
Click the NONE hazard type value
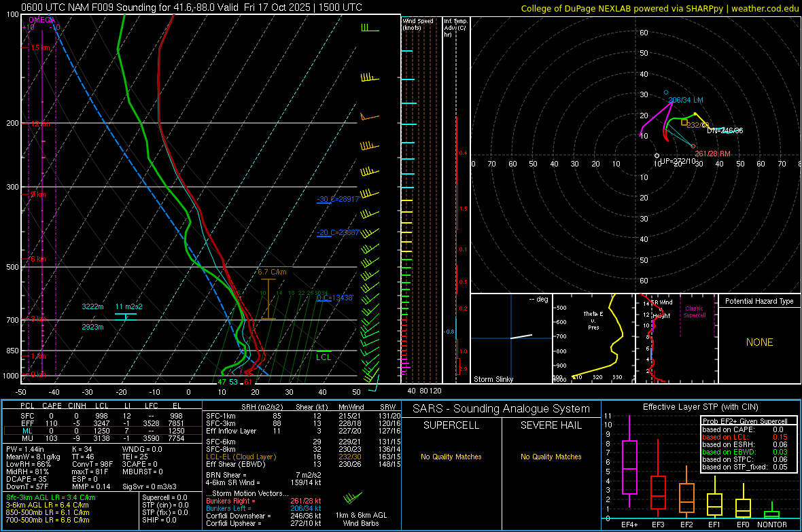(759, 342)
